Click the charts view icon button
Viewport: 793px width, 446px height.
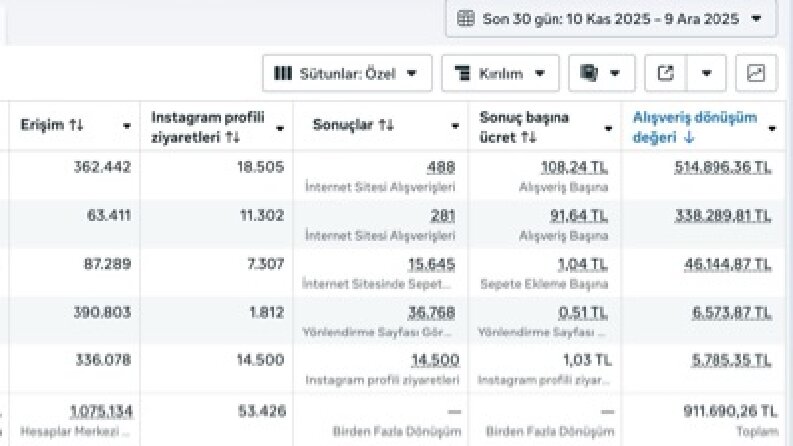tap(756, 73)
